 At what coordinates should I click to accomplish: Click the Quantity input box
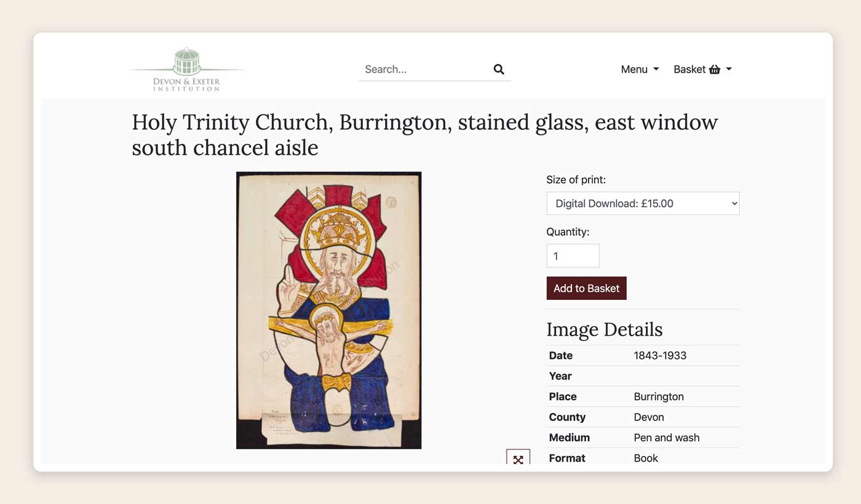point(573,256)
